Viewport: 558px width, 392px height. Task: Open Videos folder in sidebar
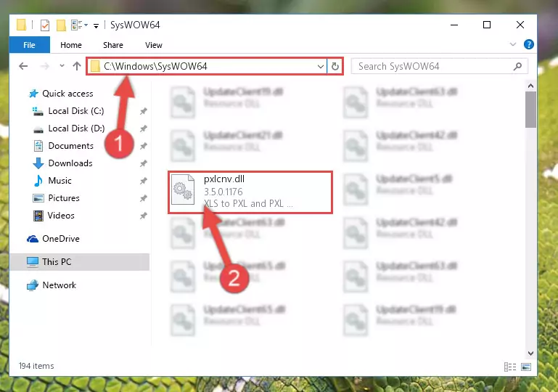click(61, 216)
